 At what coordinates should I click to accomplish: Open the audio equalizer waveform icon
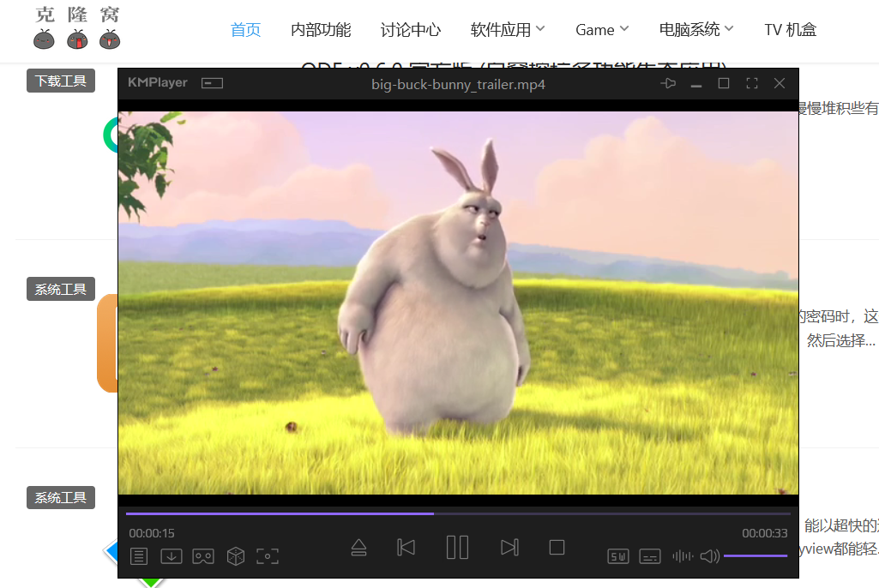(683, 556)
